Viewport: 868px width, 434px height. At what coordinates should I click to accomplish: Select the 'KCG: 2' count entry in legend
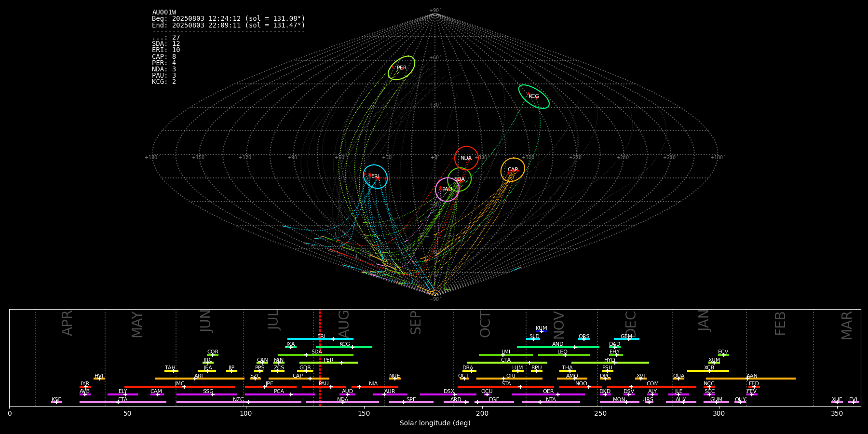[x=164, y=81]
